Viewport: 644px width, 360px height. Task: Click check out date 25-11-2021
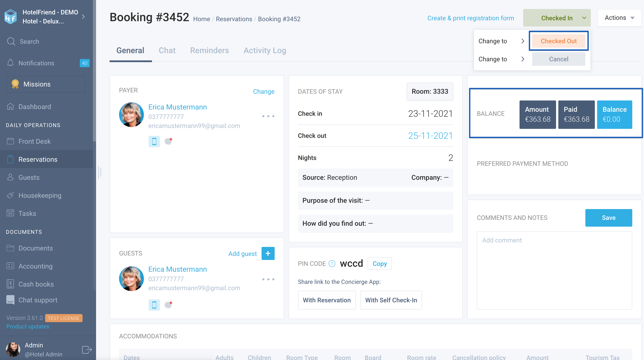click(x=430, y=136)
